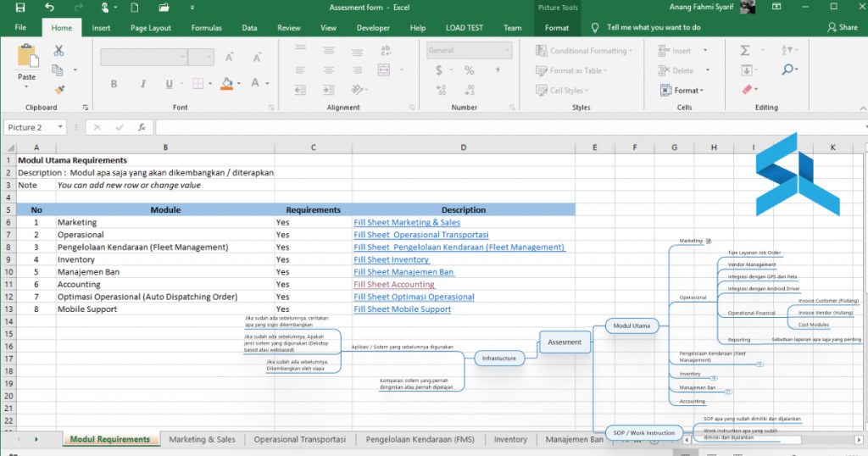Viewport: 868px width, 456px height.
Task: Switch to the Formulas tab
Action: [x=207, y=28]
